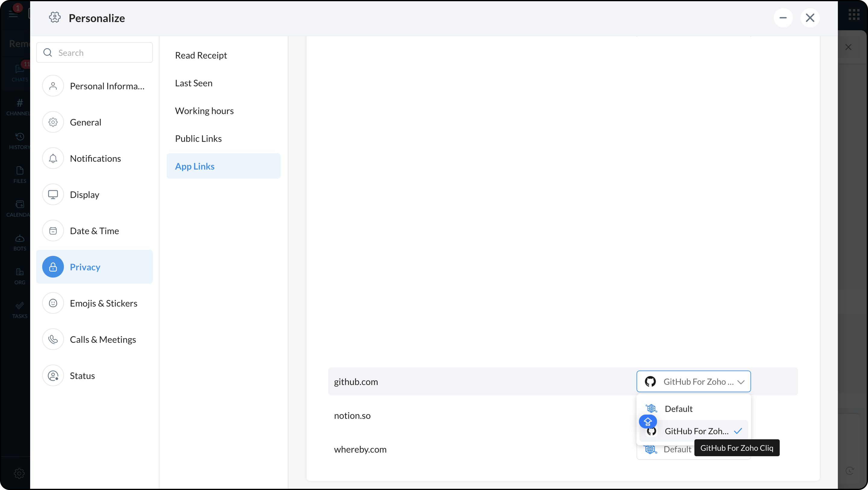
Task: Select the Status icon
Action: point(53,375)
